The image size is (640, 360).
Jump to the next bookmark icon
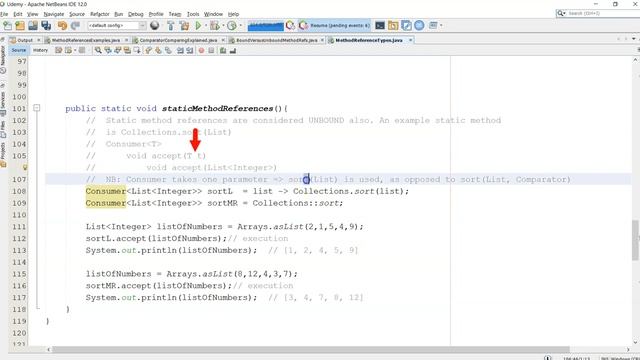[158, 51]
